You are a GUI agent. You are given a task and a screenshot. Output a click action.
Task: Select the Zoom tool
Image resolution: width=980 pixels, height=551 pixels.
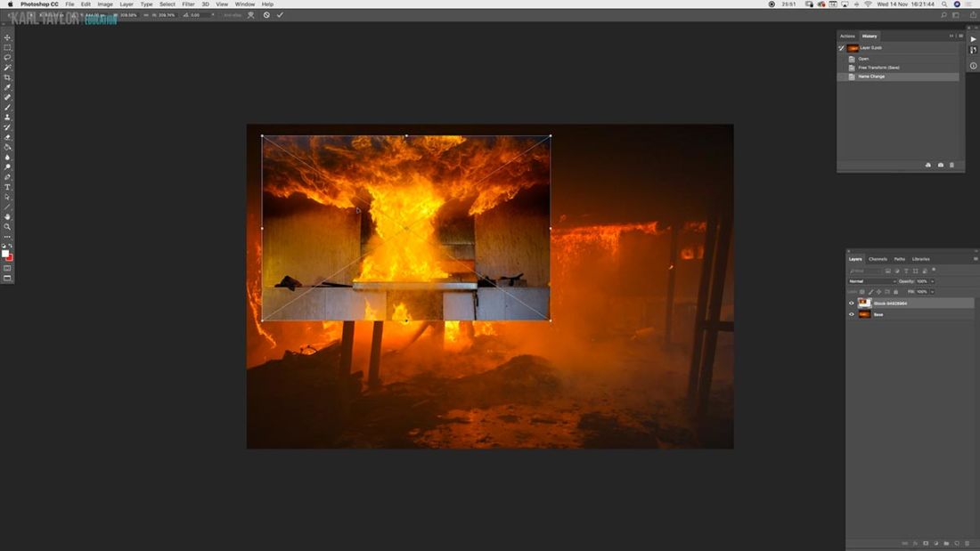coord(5,225)
